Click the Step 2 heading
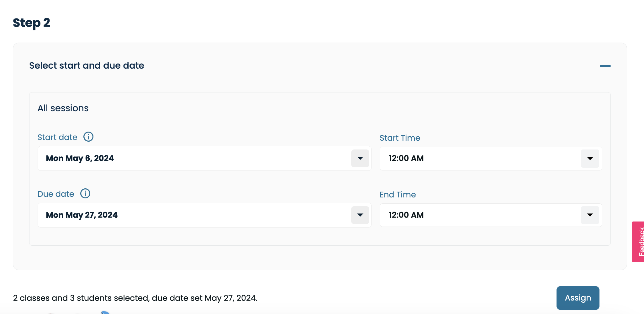Image resolution: width=644 pixels, height=314 pixels. click(31, 23)
